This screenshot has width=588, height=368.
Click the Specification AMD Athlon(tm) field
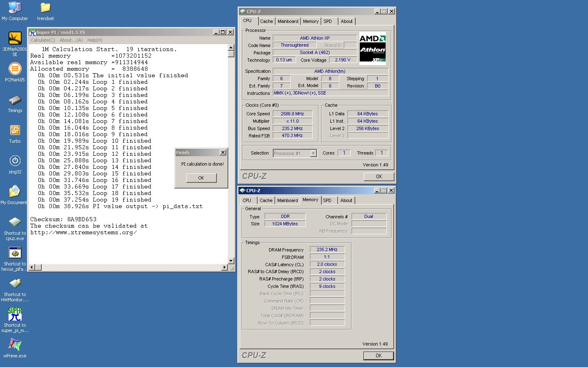330,71
